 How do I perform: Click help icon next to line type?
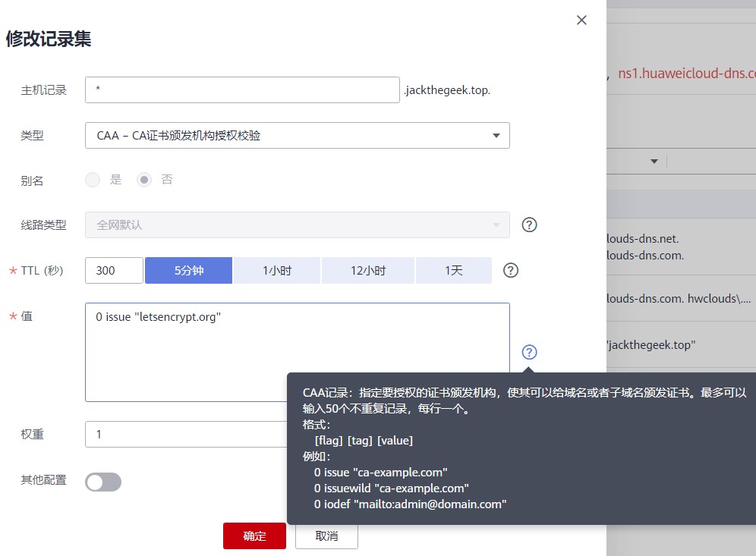(x=529, y=225)
